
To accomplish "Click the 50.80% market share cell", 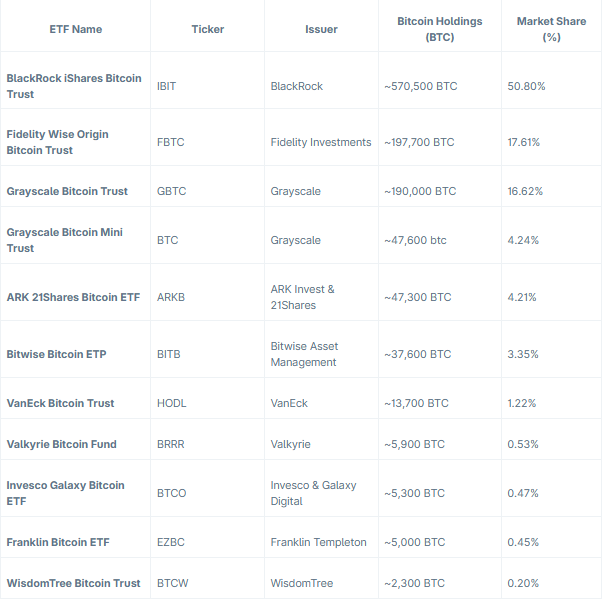I will click(527, 86).
